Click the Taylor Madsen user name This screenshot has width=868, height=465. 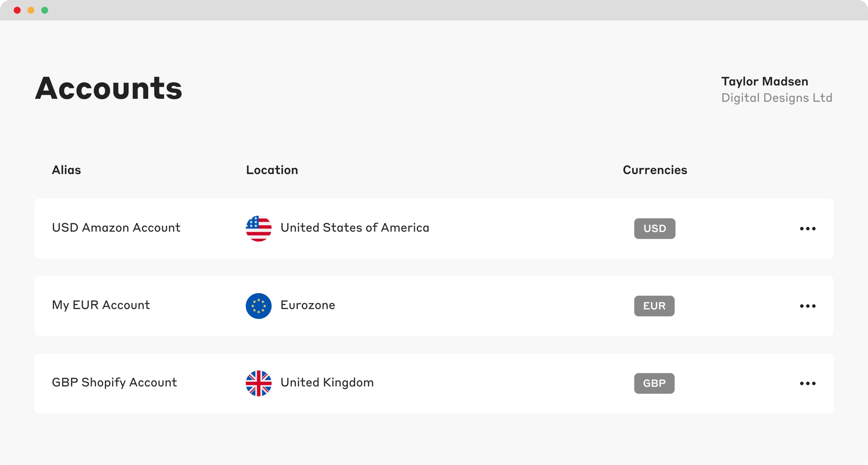pos(764,81)
